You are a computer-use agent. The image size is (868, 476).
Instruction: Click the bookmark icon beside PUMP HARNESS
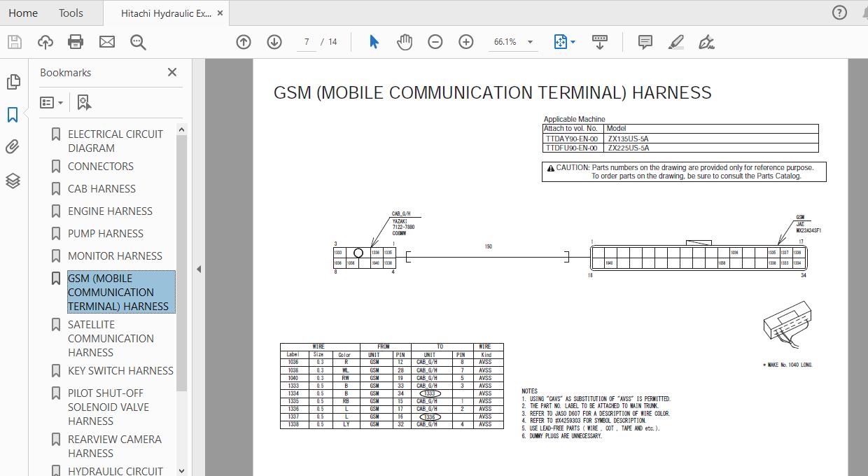57,233
